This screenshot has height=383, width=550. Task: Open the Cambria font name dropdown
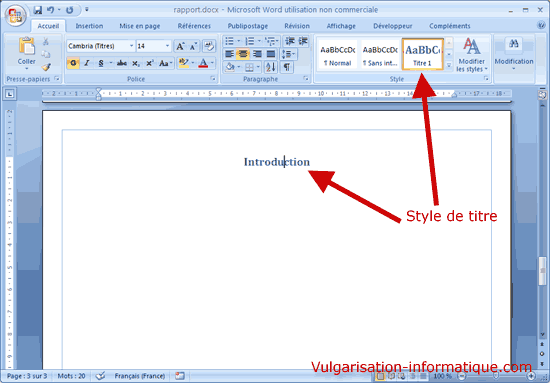pyautogui.click(x=132, y=46)
